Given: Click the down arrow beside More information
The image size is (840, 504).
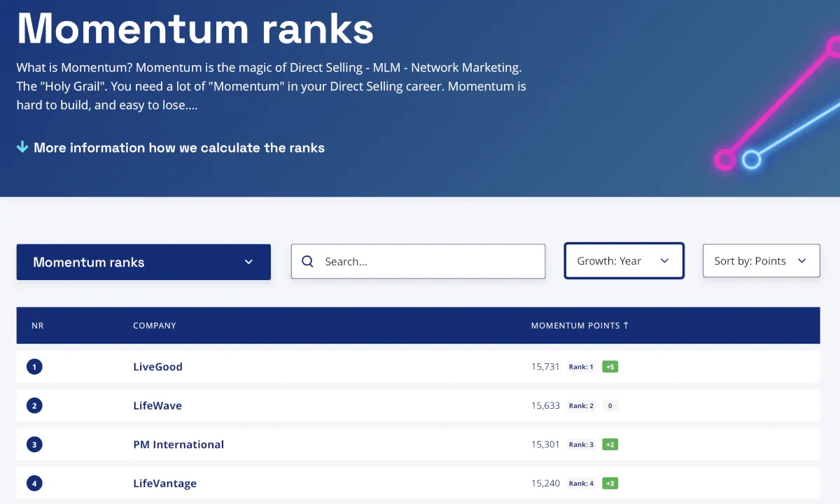Looking at the screenshot, I should [22, 147].
